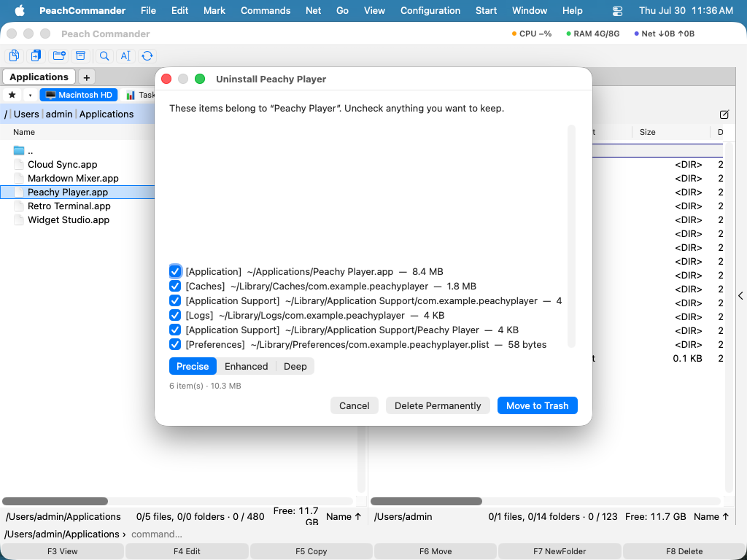Click the Size column header in right panel
Image resolution: width=747 pixels, height=560 pixels.
click(670, 132)
